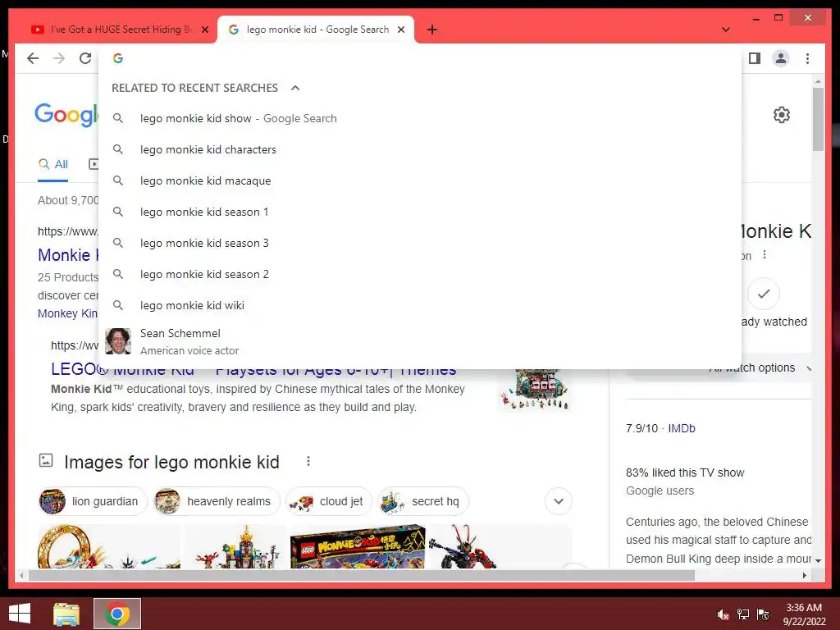This screenshot has height=630, width=840.
Task: Open the tab search dropdown chevron
Action: point(725,30)
